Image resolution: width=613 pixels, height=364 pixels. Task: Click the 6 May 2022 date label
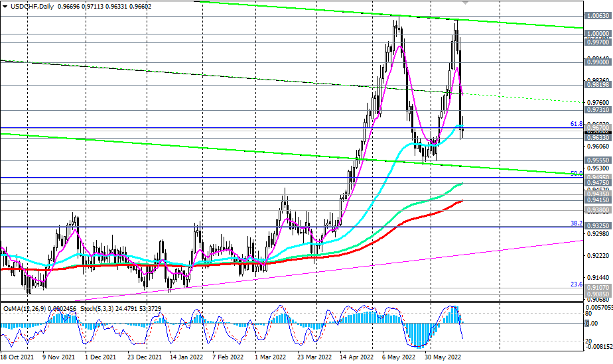[398, 357]
